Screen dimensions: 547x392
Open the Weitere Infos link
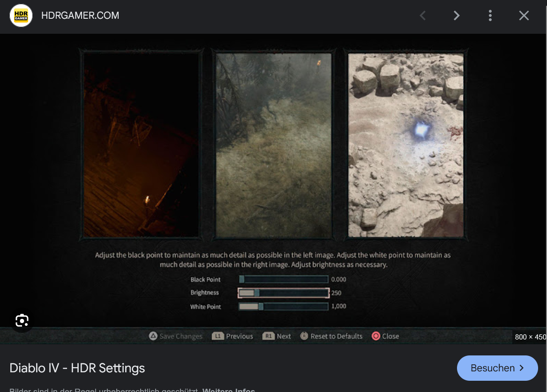click(x=229, y=390)
